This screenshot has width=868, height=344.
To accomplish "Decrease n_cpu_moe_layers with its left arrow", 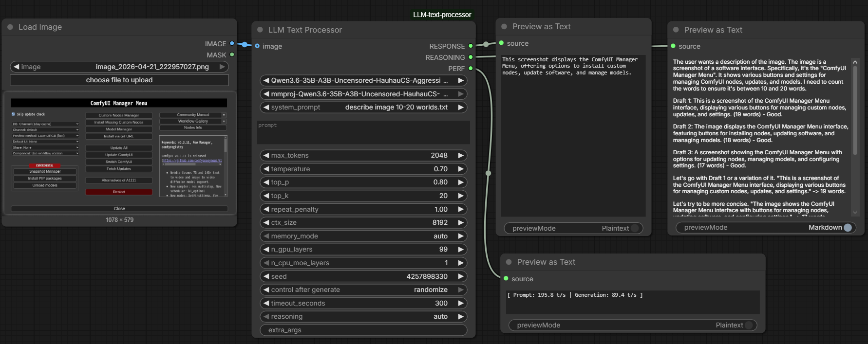I will [x=266, y=263].
